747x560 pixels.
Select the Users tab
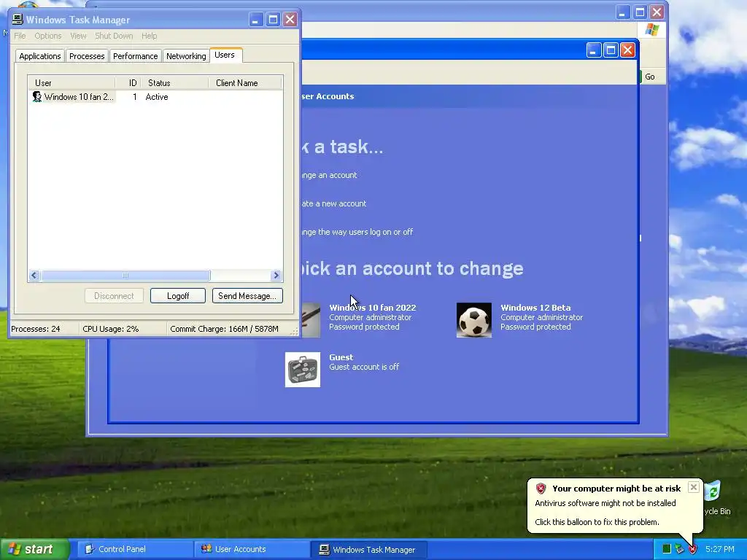point(225,55)
